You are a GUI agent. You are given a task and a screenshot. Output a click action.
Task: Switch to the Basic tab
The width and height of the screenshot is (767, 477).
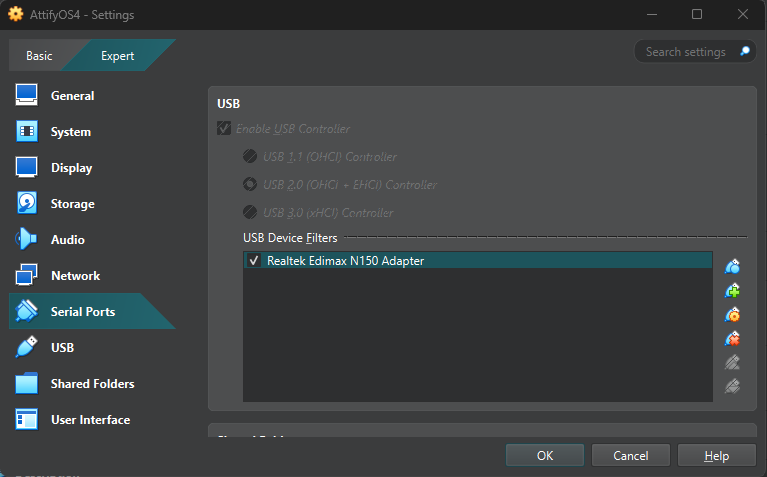pos(39,56)
